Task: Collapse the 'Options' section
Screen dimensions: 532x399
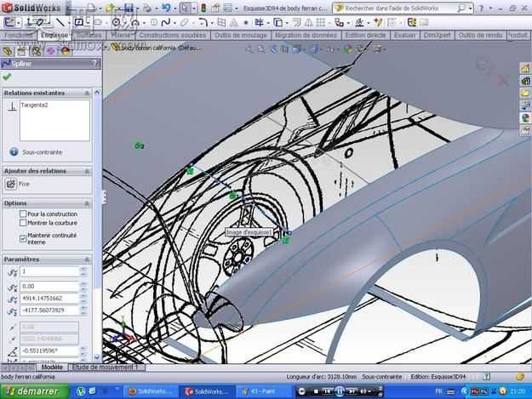Action: (x=87, y=203)
